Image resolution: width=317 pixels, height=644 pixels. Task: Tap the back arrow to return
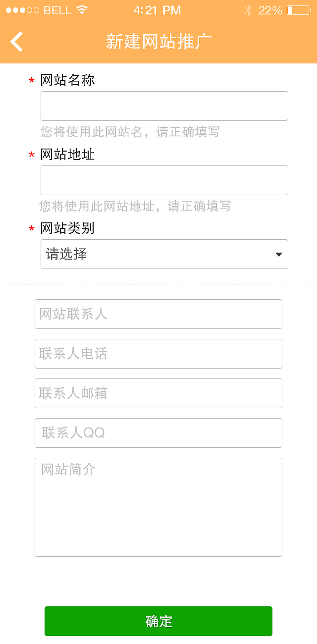tap(16, 42)
